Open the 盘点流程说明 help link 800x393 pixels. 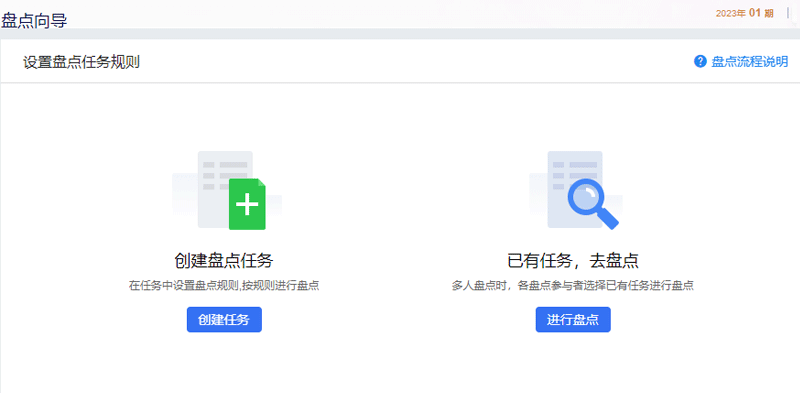coord(749,62)
